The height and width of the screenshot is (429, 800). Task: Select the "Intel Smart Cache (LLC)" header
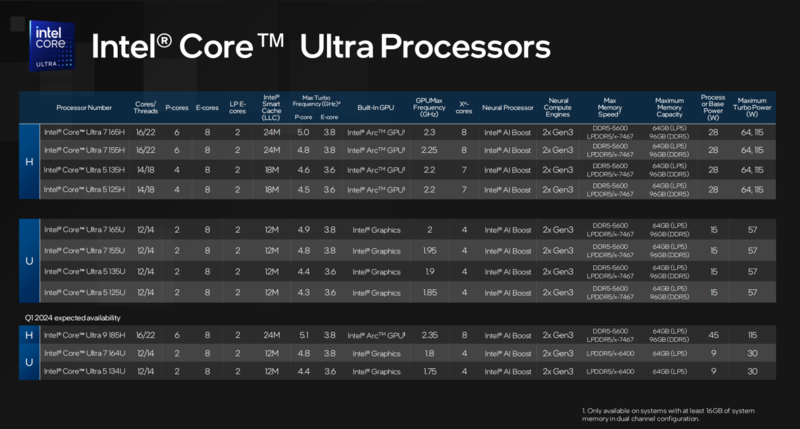271,108
